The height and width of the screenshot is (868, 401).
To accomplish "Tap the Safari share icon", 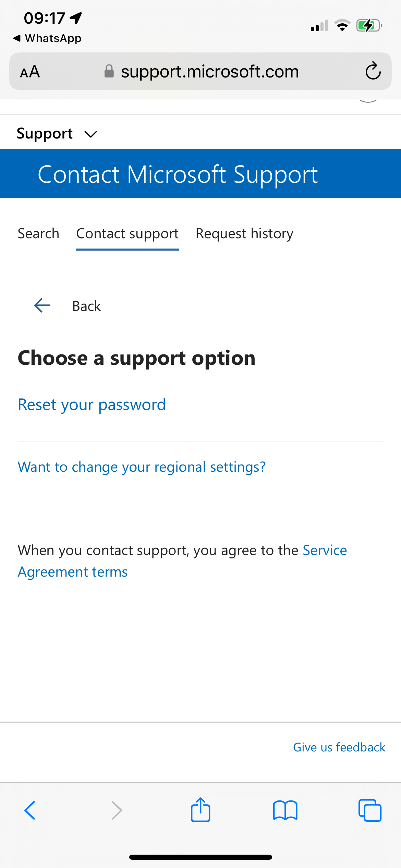I will pos(200,810).
